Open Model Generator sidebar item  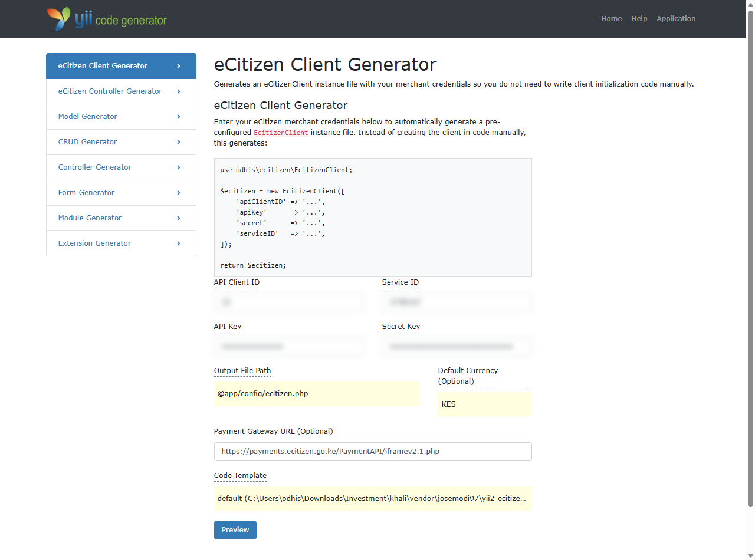point(121,117)
